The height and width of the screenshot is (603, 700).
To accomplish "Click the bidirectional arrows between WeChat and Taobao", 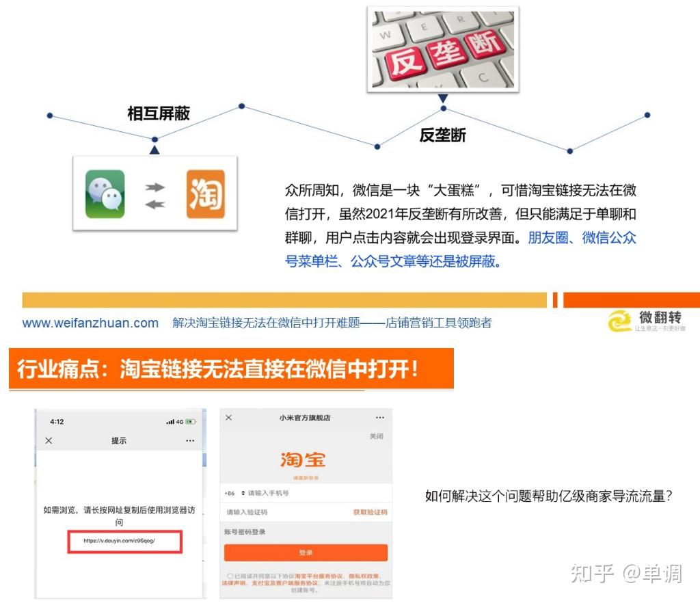I will tap(155, 196).
